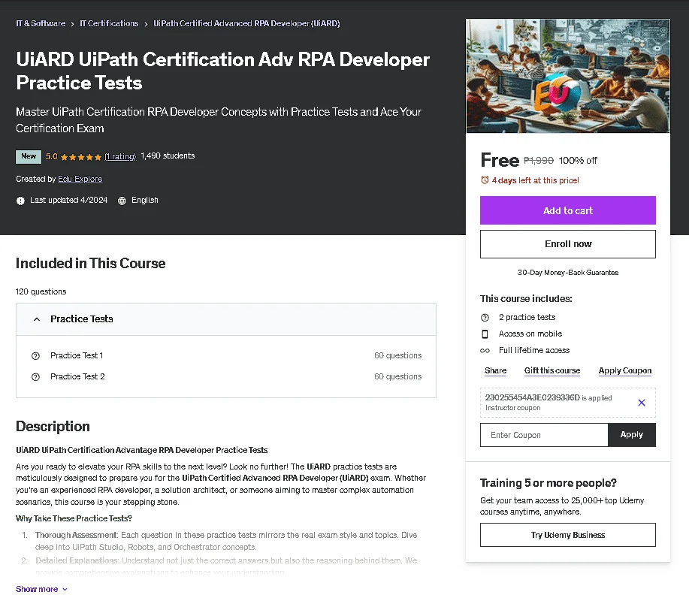689x616 pixels.
Task: Open Try Udemy Business
Action: tap(568, 535)
